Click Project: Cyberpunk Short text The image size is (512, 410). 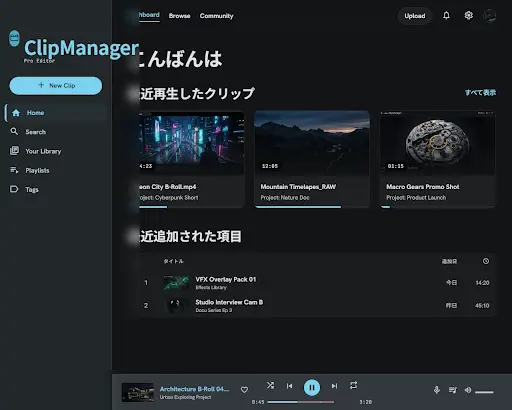(169, 198)
